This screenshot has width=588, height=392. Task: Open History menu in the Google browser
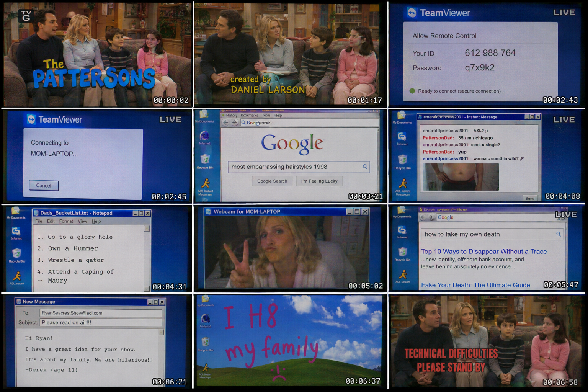coord(232,115)
